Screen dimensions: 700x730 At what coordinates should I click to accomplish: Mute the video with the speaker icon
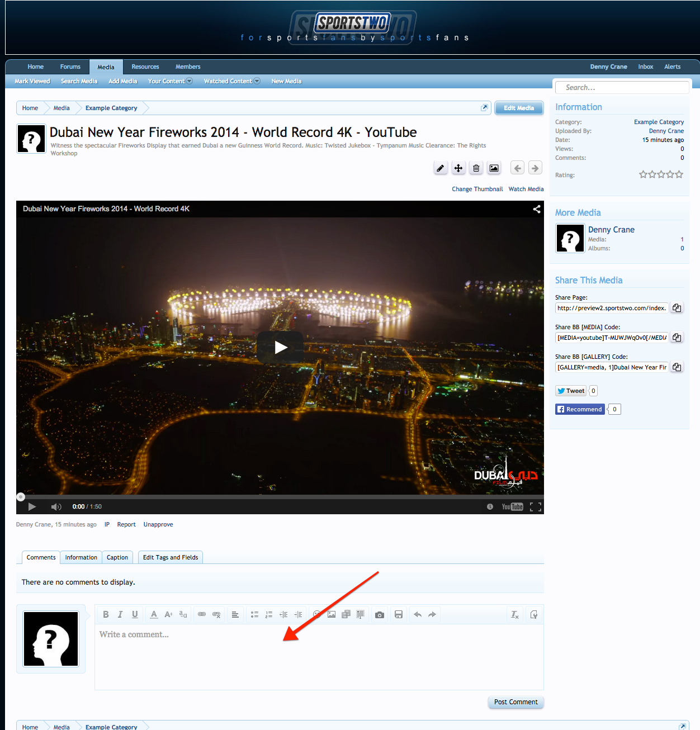(56, 507)
